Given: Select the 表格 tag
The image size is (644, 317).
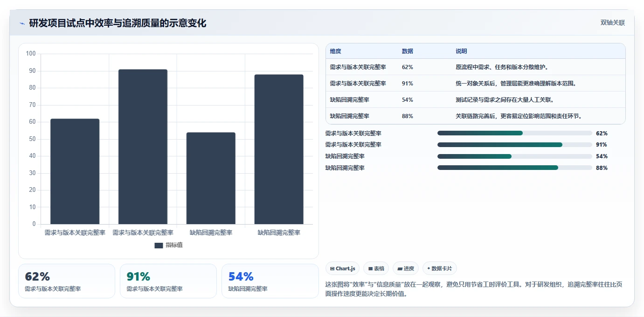Looking at the screenshot, I should coord(376,268).
